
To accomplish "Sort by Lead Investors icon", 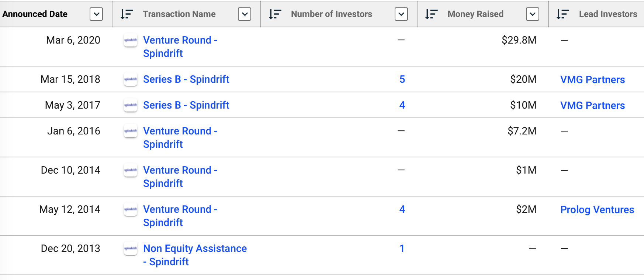I will (562, 14).
